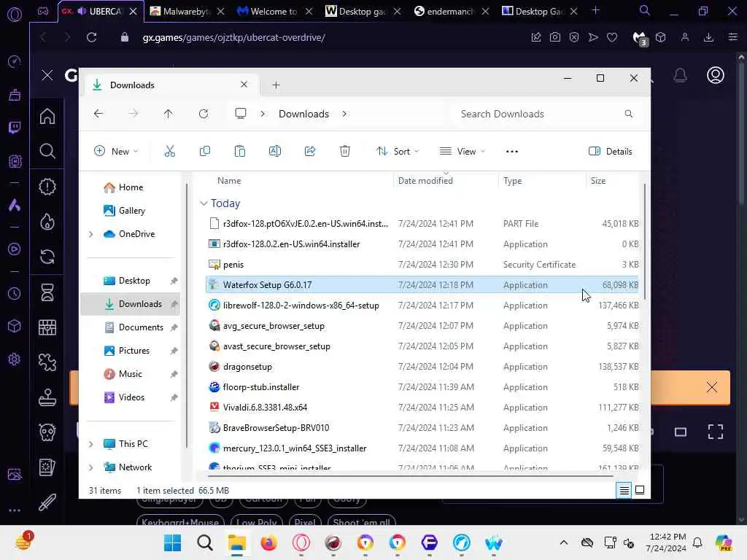The height and width of the screenshot is (560, 747).
Task: Open the GX.games user profile icon
Action: 716,75
